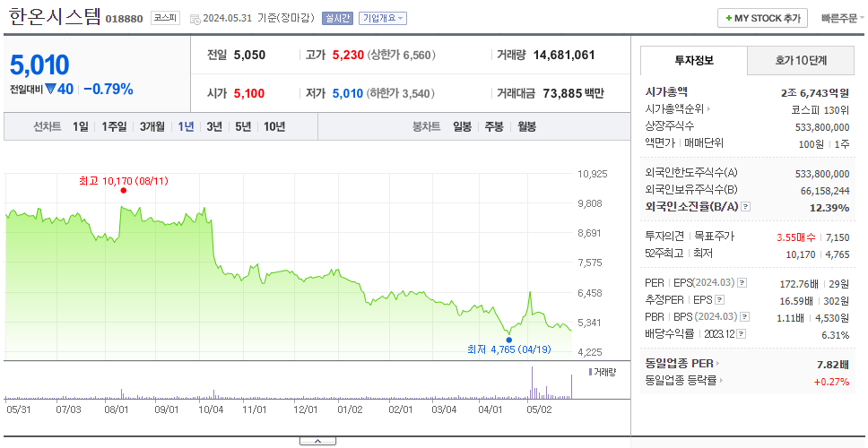Click the 코스피 130위 ranking value
This screenshot has width=868, height=448.
click(820, 110)
